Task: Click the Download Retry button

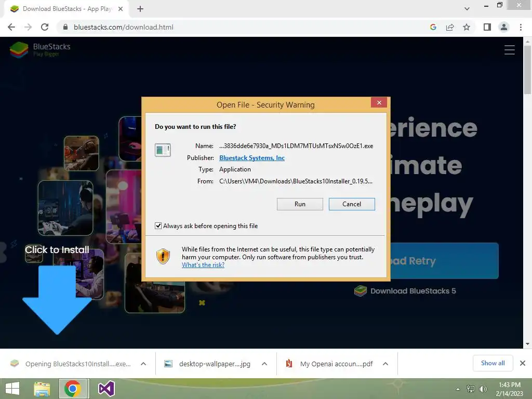Action: [x=444, y=261]
